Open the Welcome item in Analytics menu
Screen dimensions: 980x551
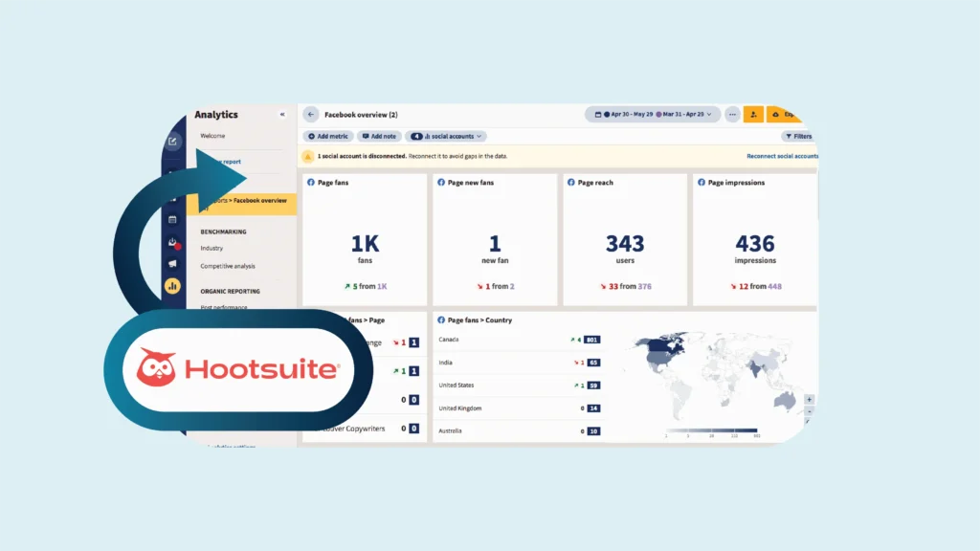212,136
